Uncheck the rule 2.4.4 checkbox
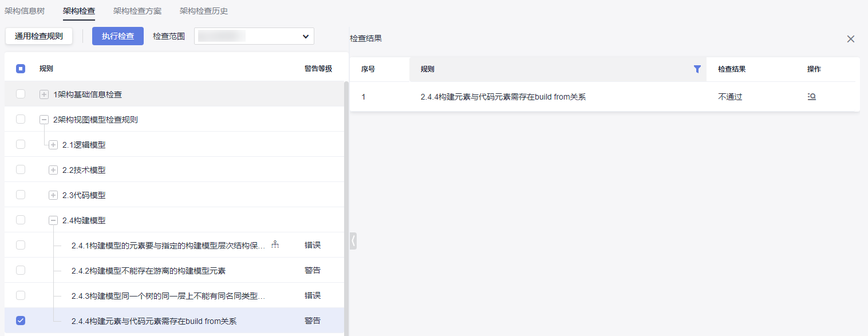Image resolution: width=868 pixels, height=336 pixels. [21, 321]
